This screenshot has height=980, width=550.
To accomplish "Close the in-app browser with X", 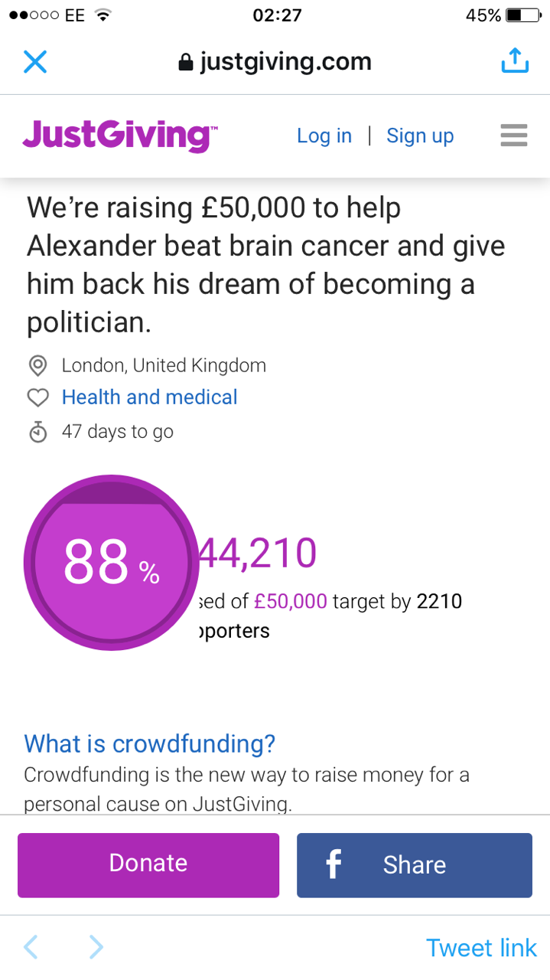I will [35, 61].
